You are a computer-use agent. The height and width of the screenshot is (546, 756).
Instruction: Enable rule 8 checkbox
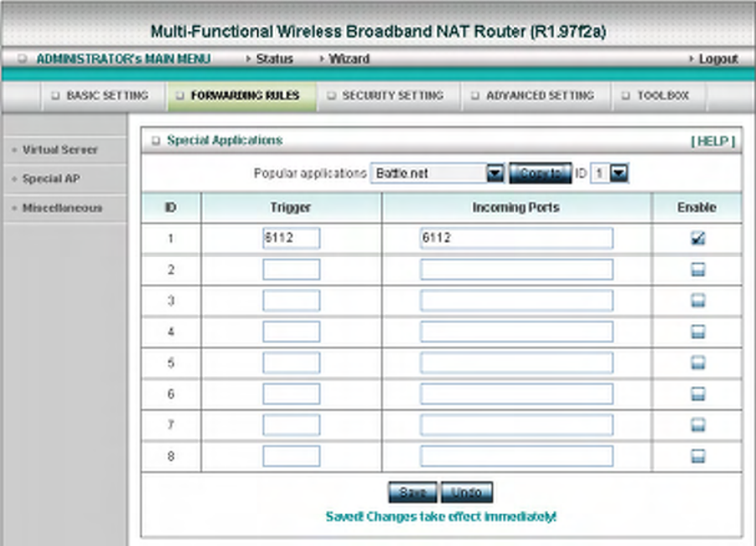pos(697,456)
